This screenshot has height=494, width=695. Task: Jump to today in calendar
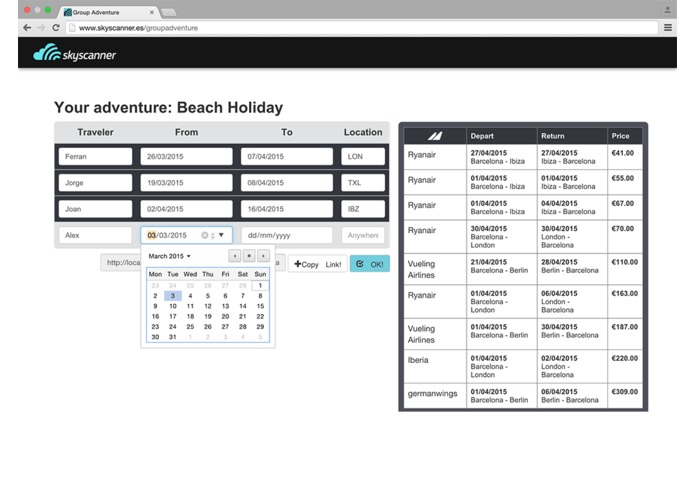pyautogui.click(x=249, y=256)
